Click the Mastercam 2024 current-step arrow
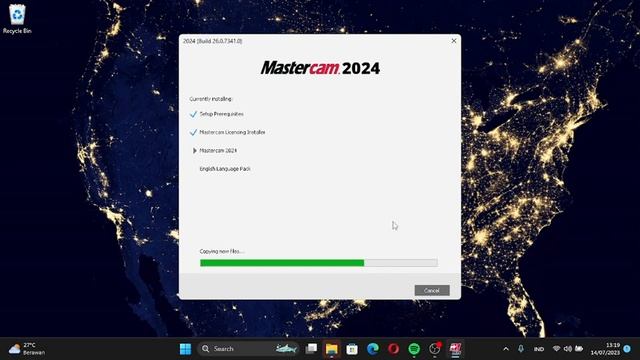 pyautogui.click(x=195, y=151)
